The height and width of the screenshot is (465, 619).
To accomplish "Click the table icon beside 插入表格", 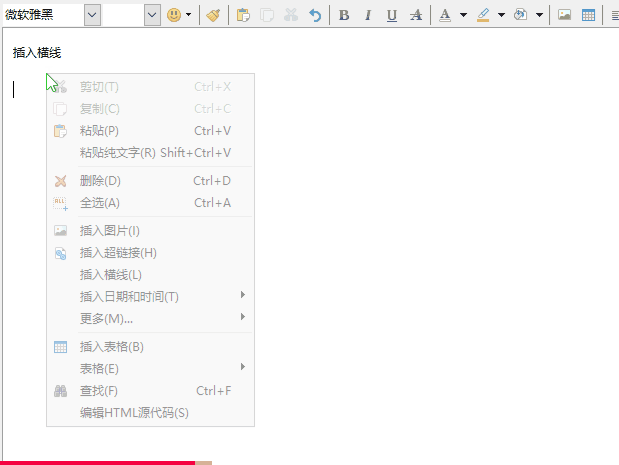I will 60,347.
